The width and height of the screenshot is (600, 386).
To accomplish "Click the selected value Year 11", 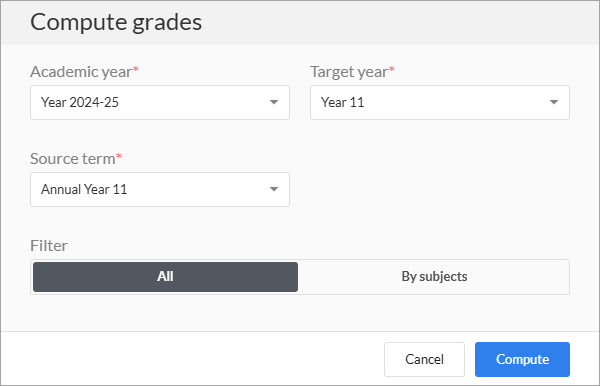I will pyautogui.click(x=342, y=103).
